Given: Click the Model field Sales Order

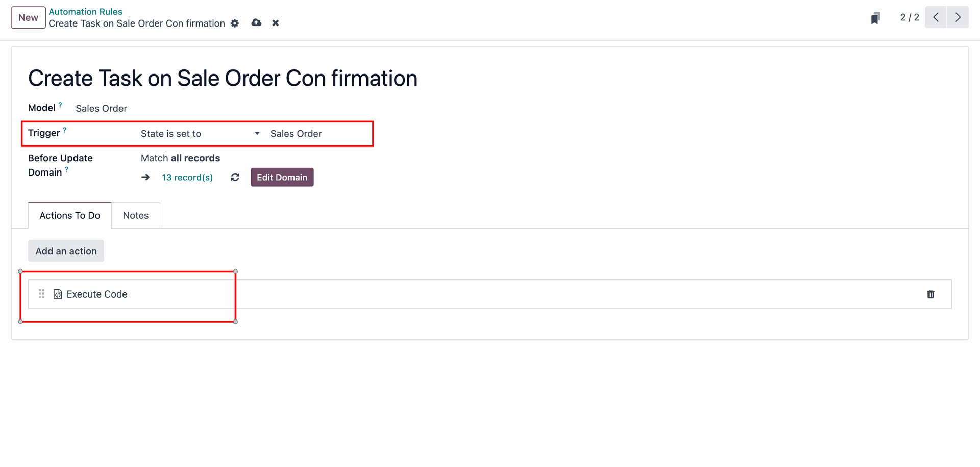Looking at the screenshot, I should 102,108.
